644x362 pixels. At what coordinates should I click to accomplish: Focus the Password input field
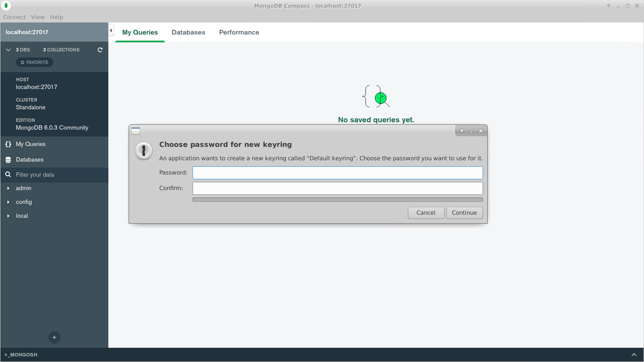click(338, 173)
